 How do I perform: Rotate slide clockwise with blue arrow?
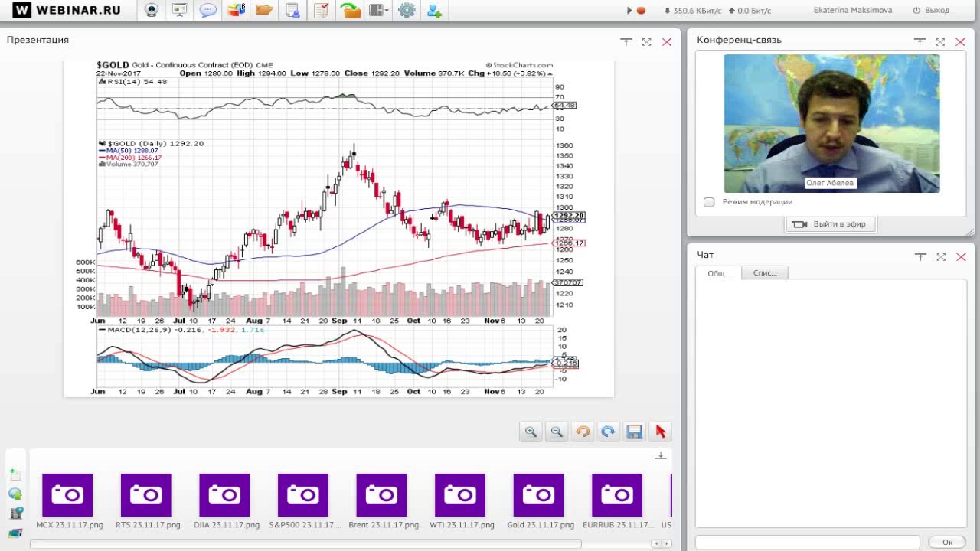[x=608, y=432]
